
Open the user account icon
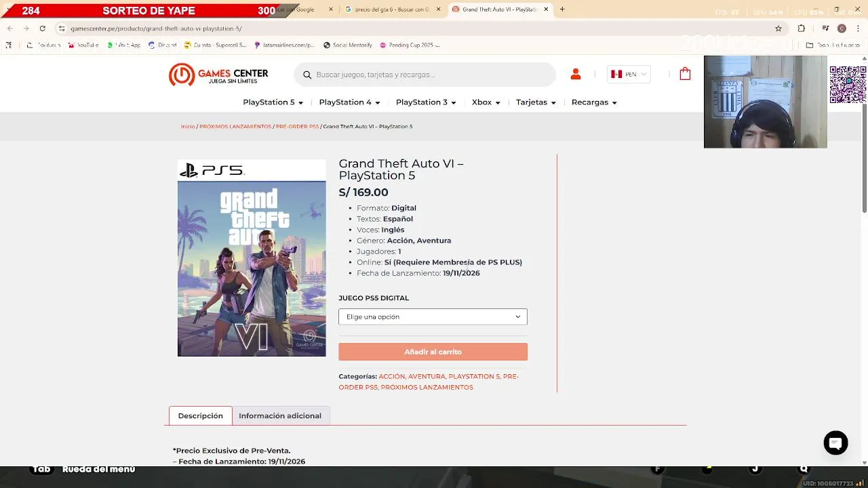pos(576,75)
